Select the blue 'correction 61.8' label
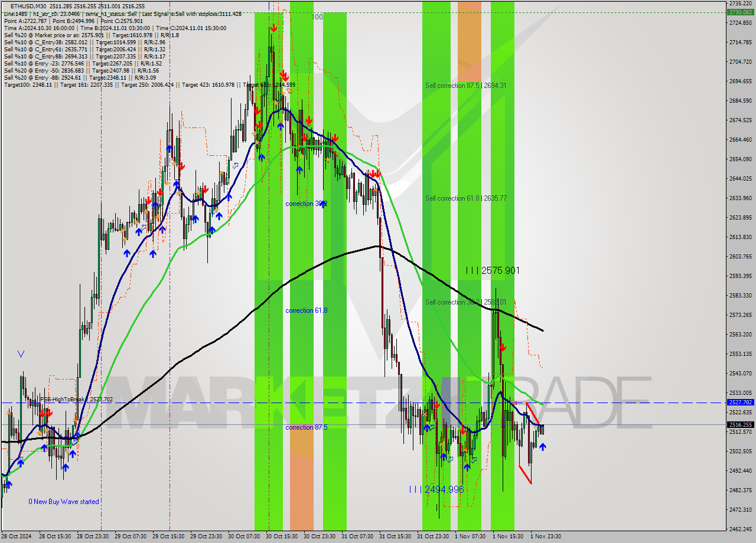The width and height of the screenshot is (756, 543). [306, 310]
